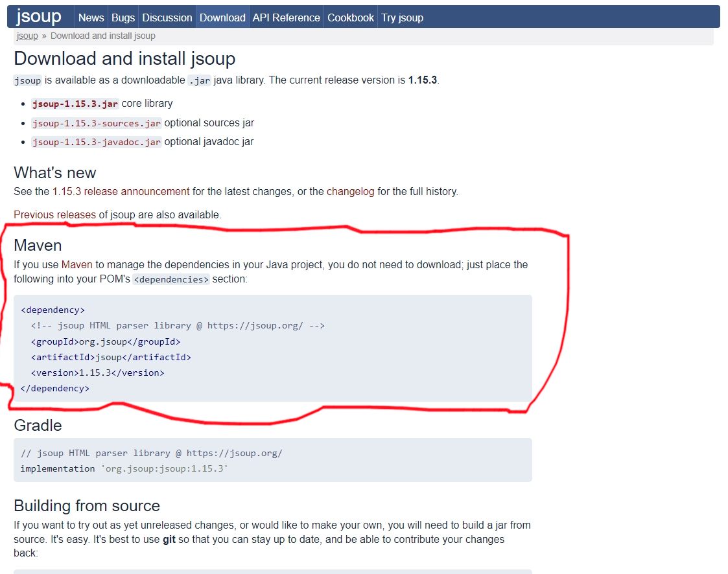
Task: Open the Cookbook navigation tab
Action: click(351, 17)
